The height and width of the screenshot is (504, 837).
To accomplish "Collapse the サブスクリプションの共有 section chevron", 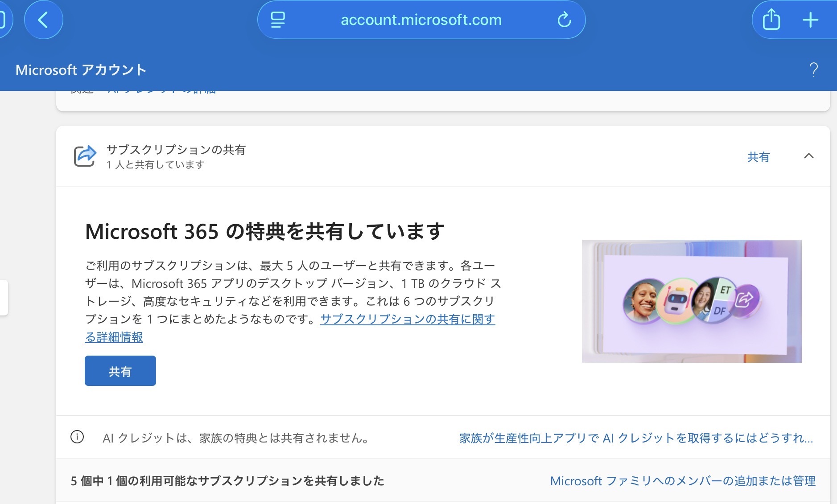I will (x=808, y=156).
